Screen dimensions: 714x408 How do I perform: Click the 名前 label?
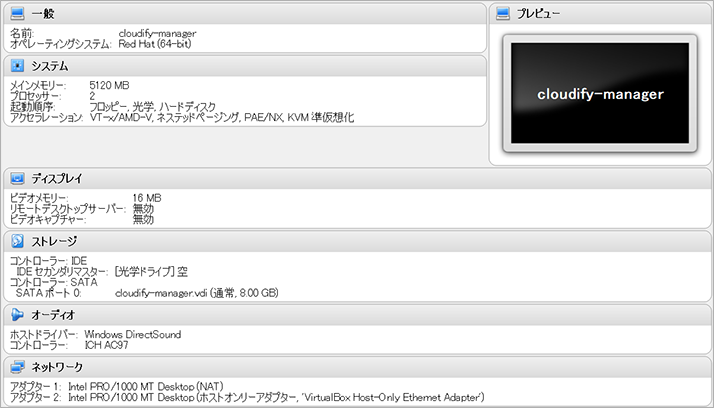click(x=22, y=33)
